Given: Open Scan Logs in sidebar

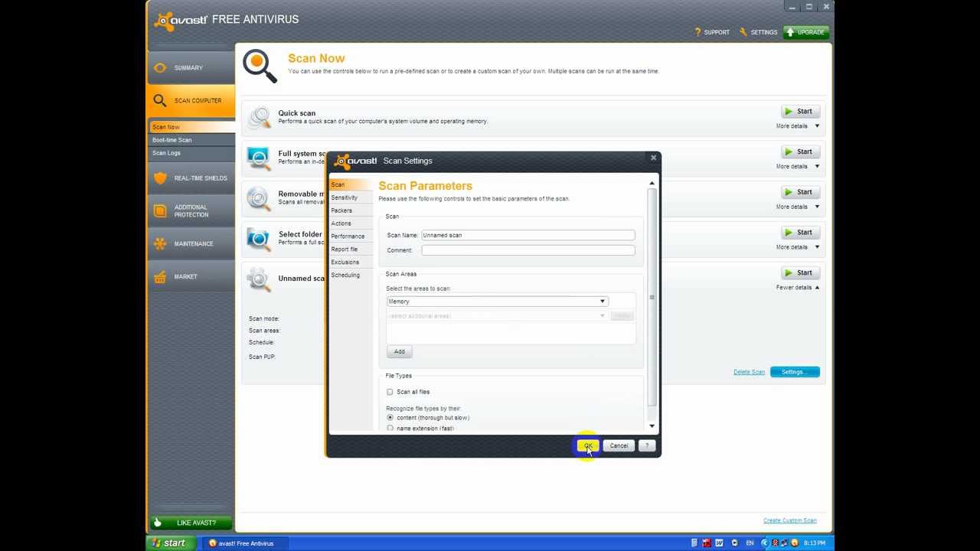Looking at the screenshot, I should click(x=191, y=153).
